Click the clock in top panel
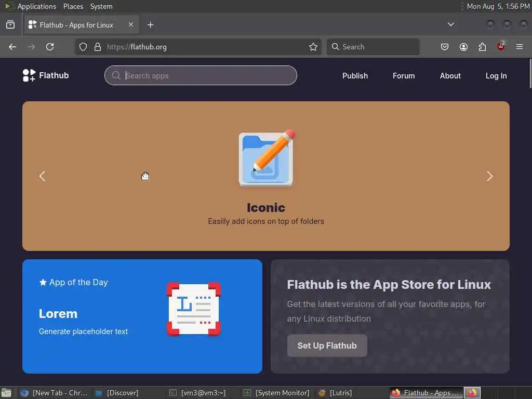532x399 pixels. (x=498, y=6)
